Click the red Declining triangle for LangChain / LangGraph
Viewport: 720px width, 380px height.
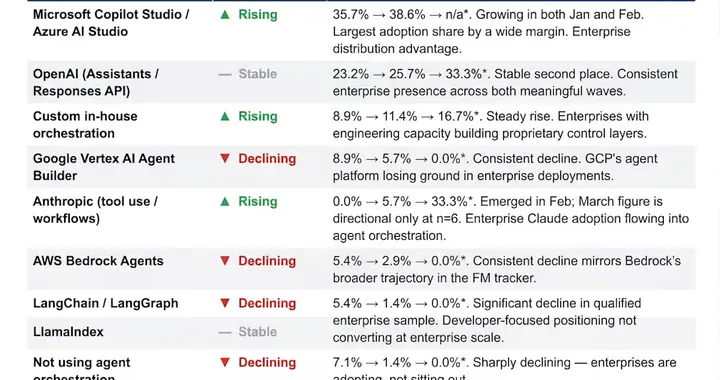225,303
